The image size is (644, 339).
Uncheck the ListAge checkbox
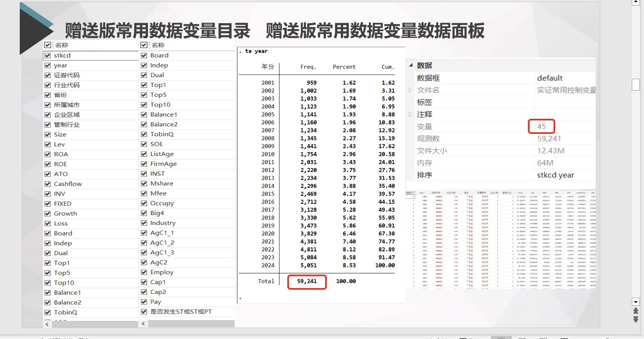[144, 154]
